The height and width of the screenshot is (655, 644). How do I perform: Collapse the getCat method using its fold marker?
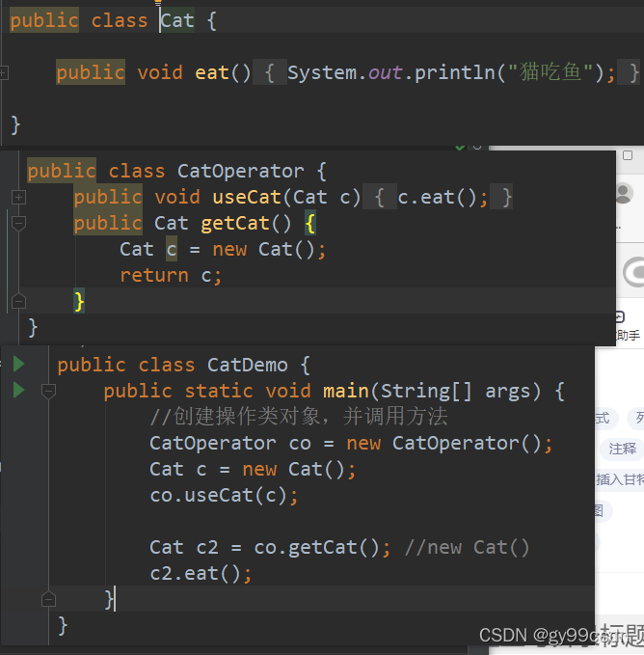18,223
